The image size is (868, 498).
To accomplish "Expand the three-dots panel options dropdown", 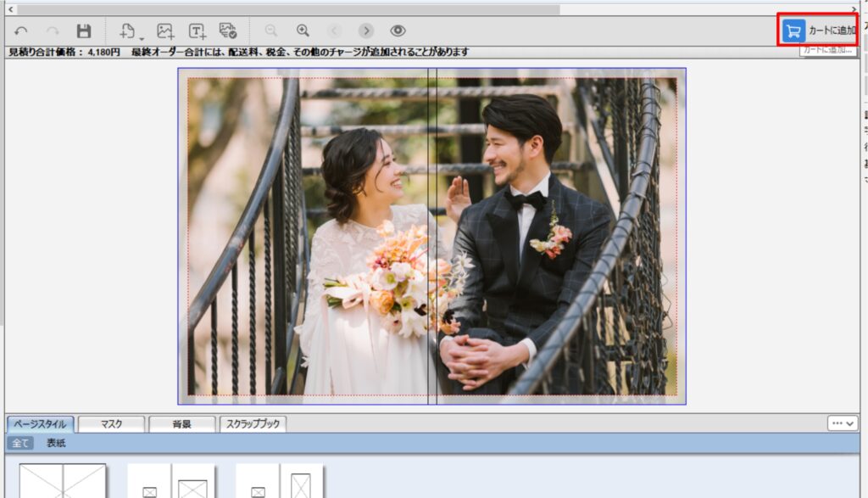I will point(843,422).
